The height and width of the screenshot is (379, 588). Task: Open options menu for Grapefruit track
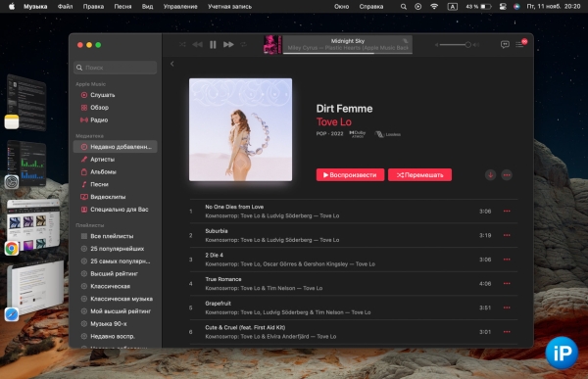(507, 308)
